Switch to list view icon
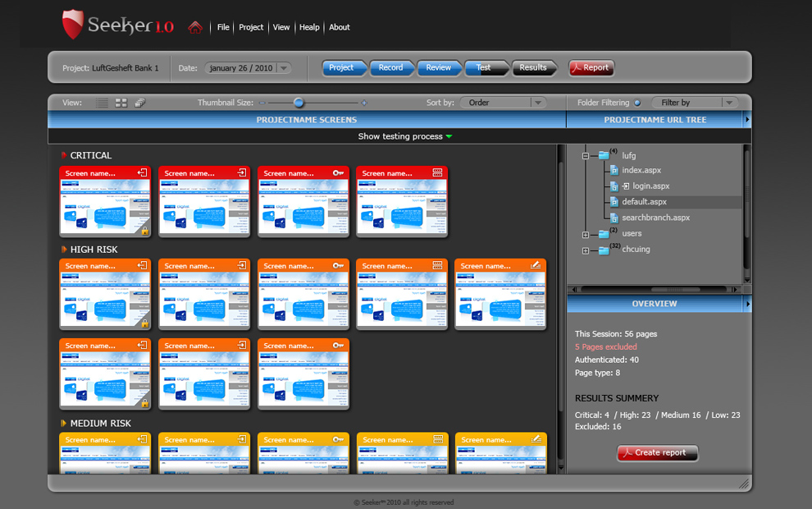 (102, 103)
